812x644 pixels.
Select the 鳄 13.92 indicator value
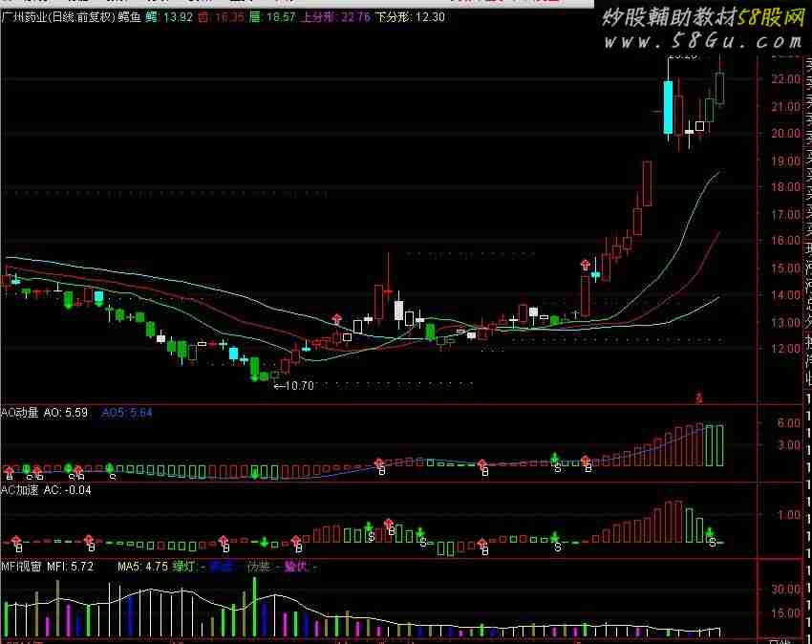tap(169, 17)
